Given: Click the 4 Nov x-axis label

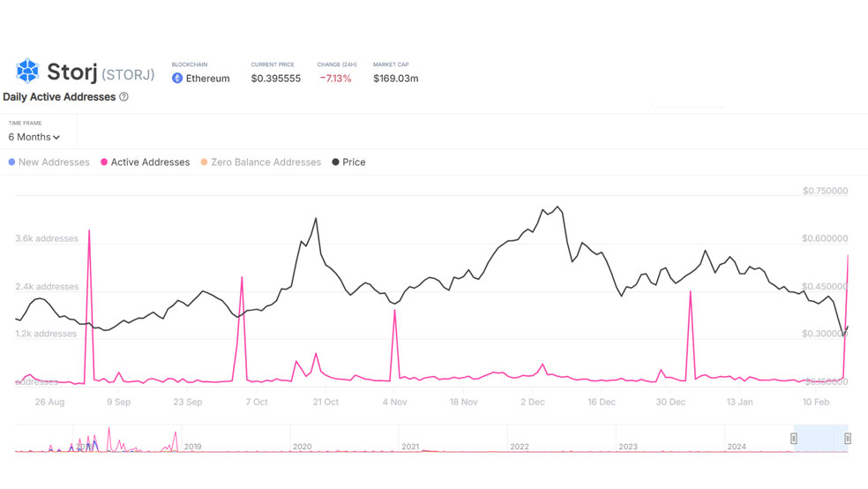Looking at the screenshot, I should tap(394, 402).
